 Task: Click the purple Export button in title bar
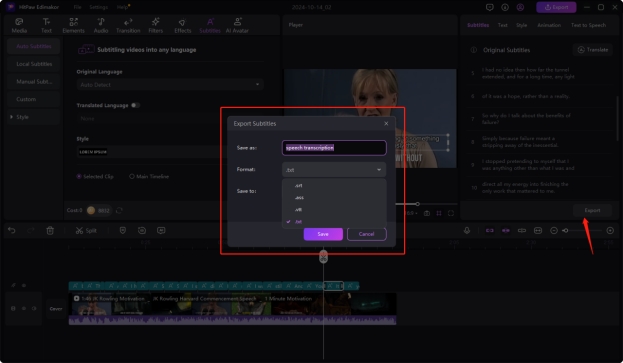[556, 7]
